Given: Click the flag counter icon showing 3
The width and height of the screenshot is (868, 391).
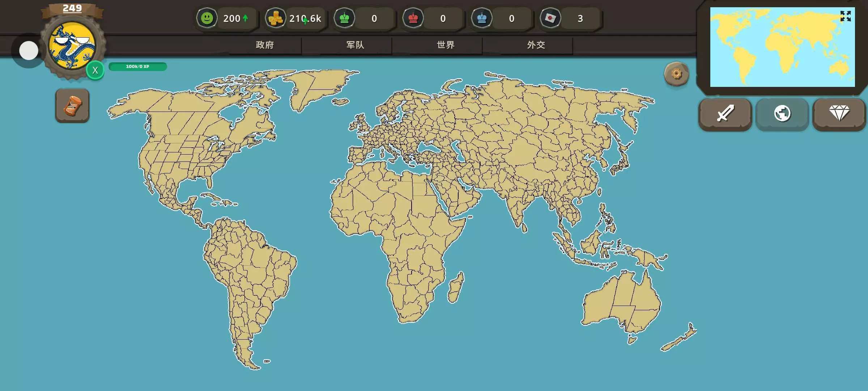Looking at the screenshot, I should click(x=550, y=18).
